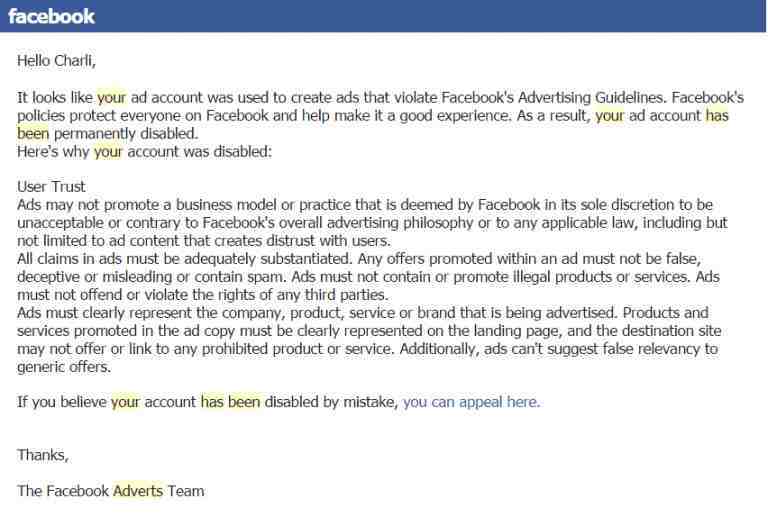Select highlighted 'Adverts' word in signature
The image size is (768, 517).
138,491
